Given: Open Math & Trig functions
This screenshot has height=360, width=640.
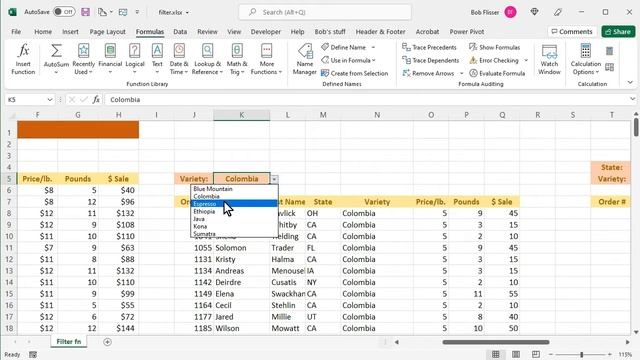Looking at the screenshot, I should (237, 59).
